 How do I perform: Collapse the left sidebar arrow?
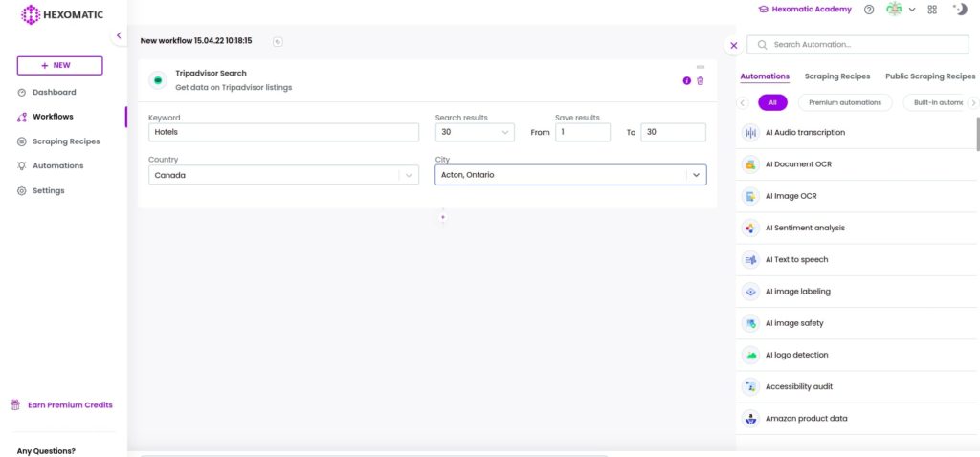(x=119, y=35)
